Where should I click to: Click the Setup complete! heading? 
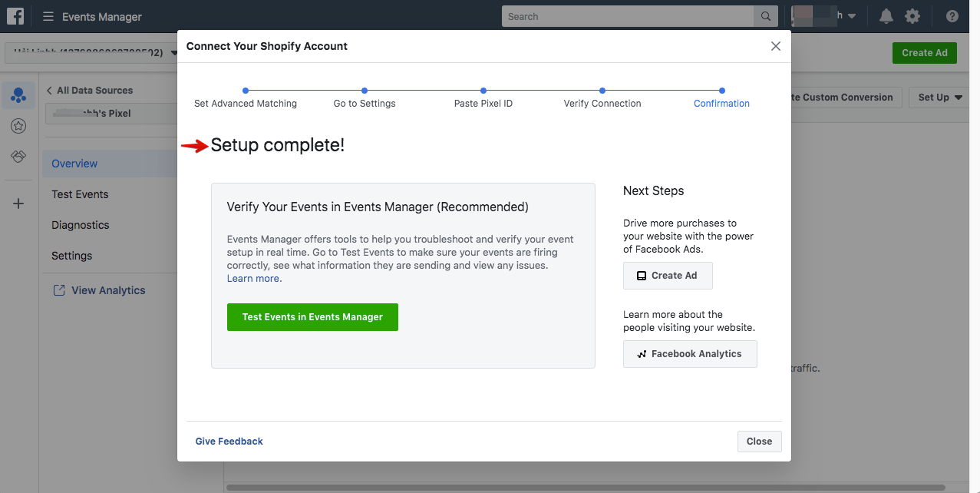[x=278, y=145]
